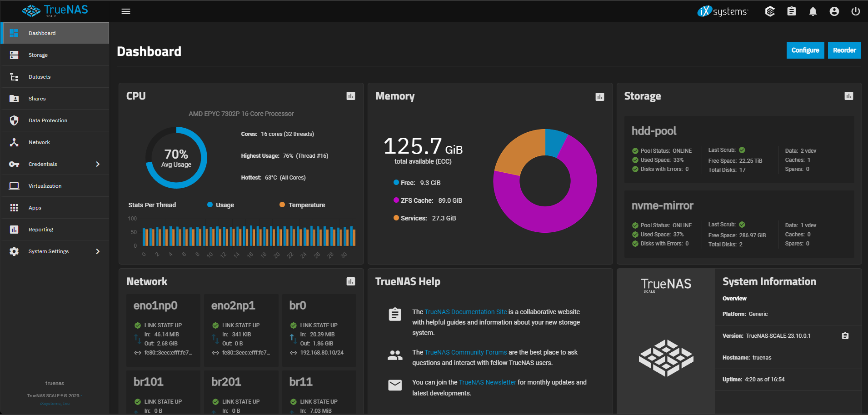
Task: Select the br201 interface card title
Action: [x=226, y=382]
